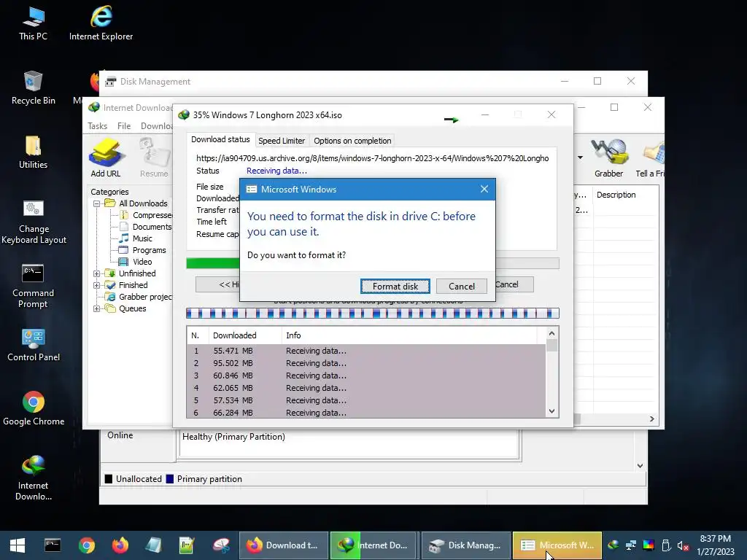Select the Grabber projects tree item
The width and height of the screenshot is (747, 560).
click(x=145, y=297)
